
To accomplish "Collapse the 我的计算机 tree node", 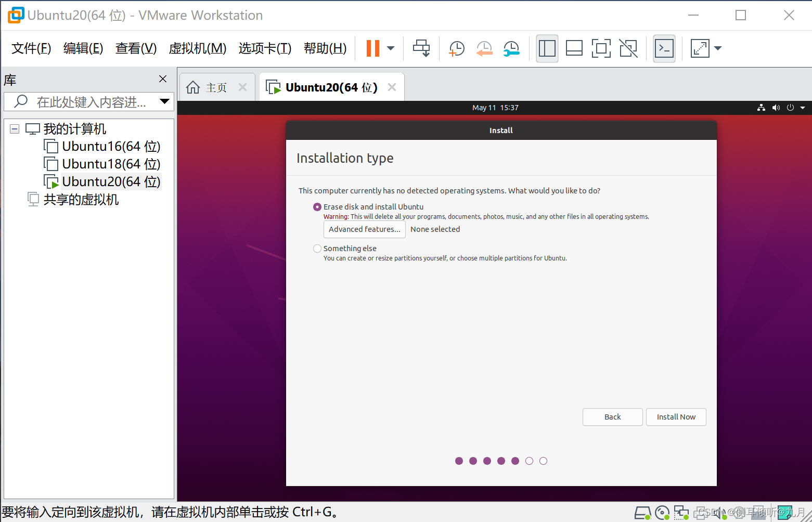I will pos(15,129).
